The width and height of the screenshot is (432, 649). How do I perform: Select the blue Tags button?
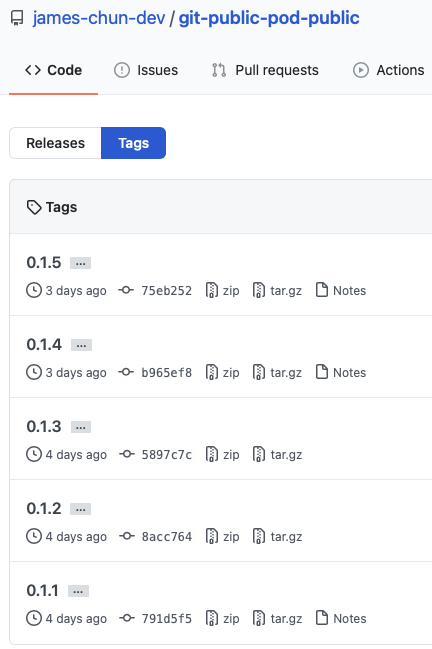click(x=133, y=143)
